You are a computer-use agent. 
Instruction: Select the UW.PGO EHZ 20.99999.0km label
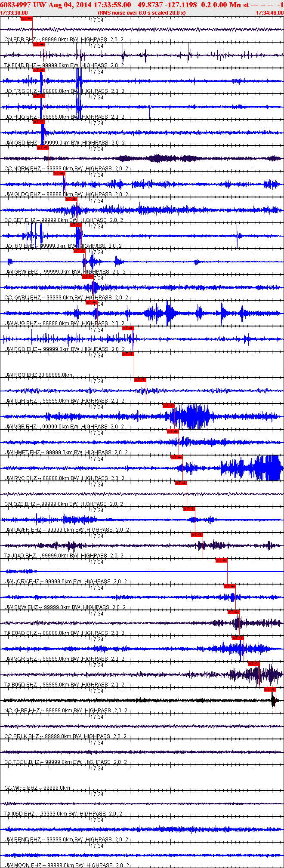tap(38, 375)
